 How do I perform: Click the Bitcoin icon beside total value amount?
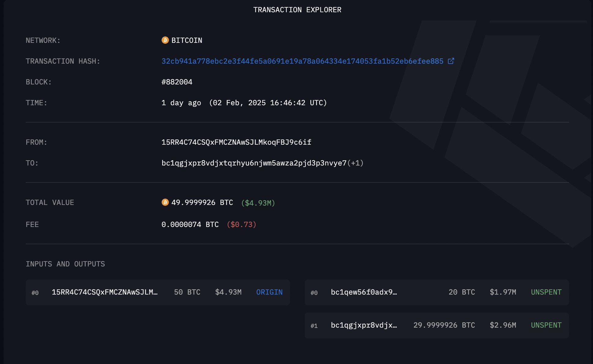pyautogui.click(x=165, y=202)
